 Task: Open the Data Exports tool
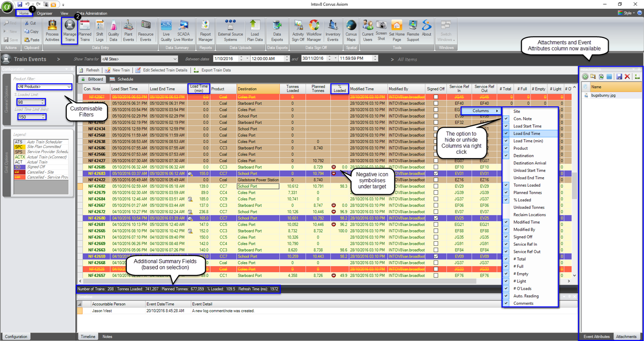tap(277, 31)
